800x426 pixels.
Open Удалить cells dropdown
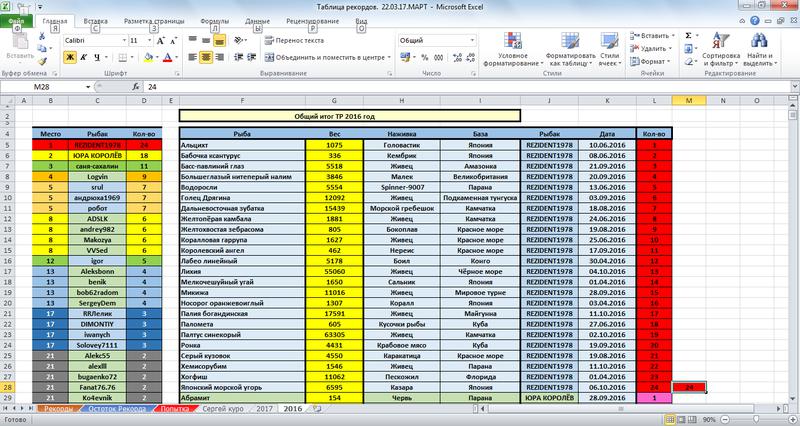point(651,48)
